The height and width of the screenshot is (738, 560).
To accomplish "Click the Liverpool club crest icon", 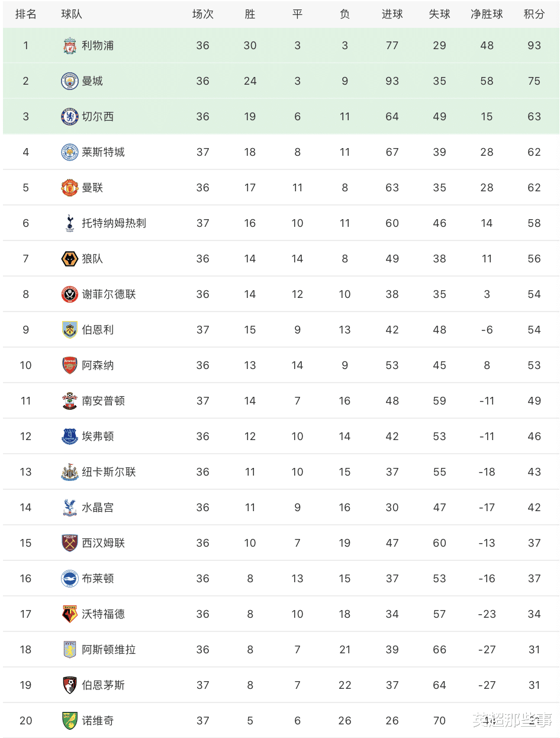I will pyautogui.click(x=70, y=46).
